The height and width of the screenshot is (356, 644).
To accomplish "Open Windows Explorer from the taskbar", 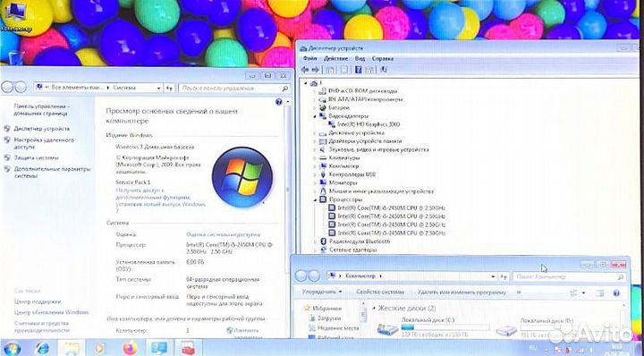I will coord(71,348).
